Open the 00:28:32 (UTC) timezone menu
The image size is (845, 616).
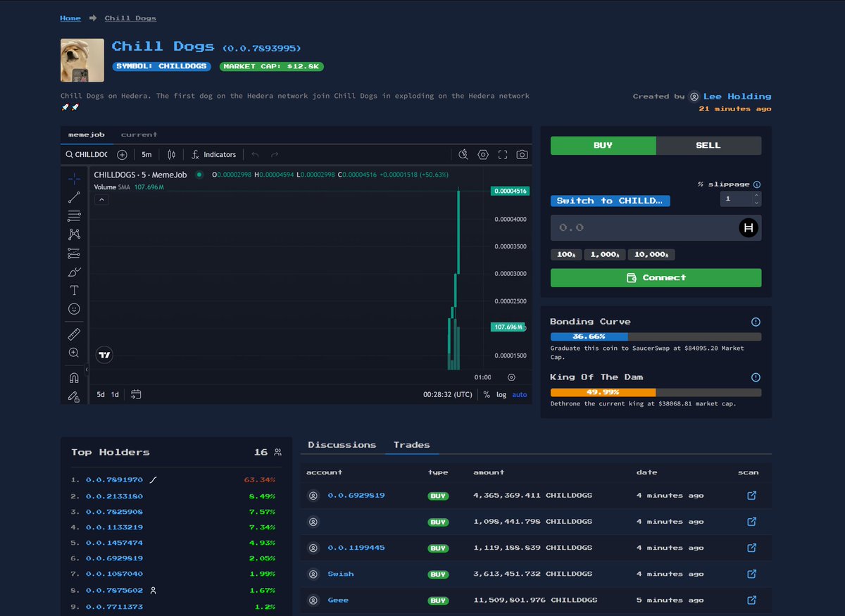pyautogui.click(x=448, y=395)
